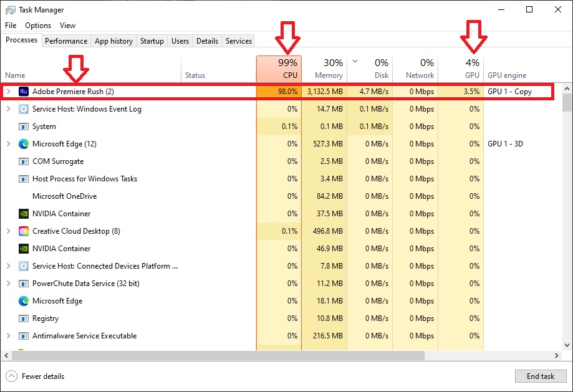Select the Registry process name
This screenshot has height=392, width=573.
(46, 318)
